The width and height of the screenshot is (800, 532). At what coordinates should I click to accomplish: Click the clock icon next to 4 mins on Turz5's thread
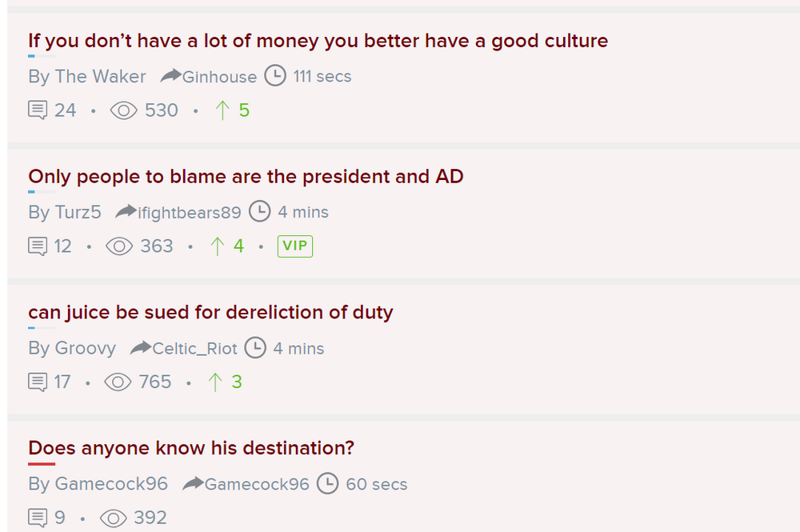[x=260, y=212]
